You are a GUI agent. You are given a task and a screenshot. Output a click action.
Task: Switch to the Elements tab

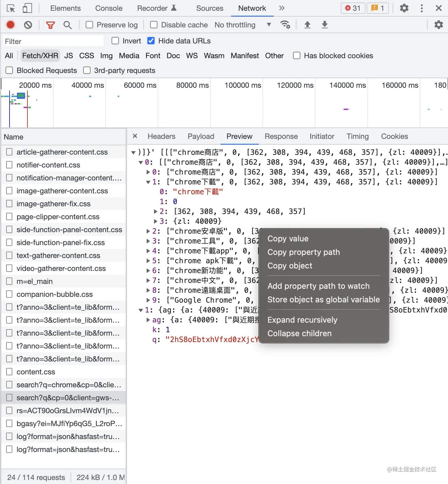65,8
